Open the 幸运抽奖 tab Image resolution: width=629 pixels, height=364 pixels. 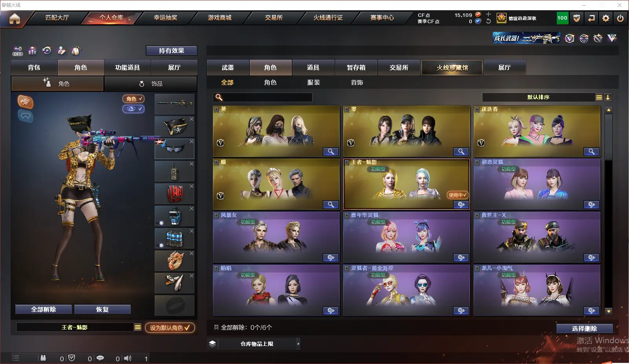point(165,18)
